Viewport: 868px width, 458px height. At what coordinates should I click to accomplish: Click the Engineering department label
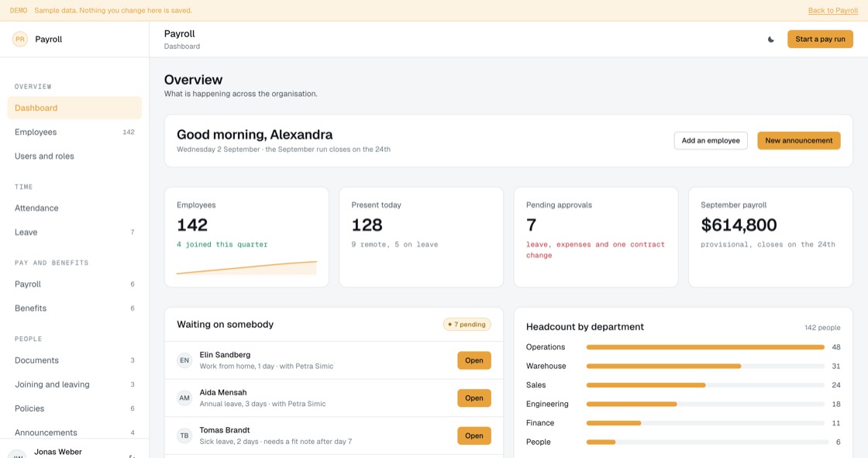547,405
